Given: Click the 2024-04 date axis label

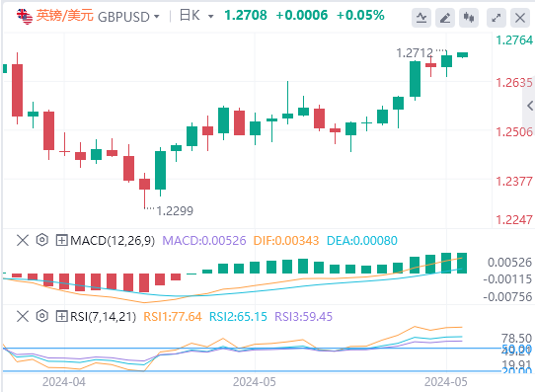Looking at the screenshot, I should coord(64,382).
